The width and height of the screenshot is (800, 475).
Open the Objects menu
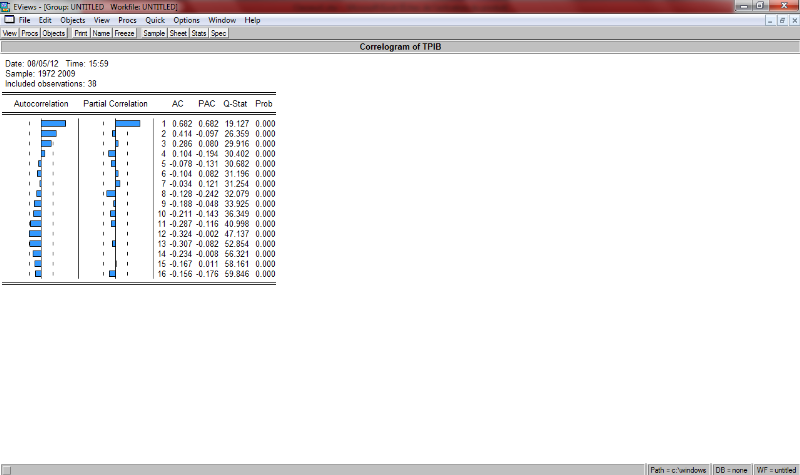pos(72,20)
